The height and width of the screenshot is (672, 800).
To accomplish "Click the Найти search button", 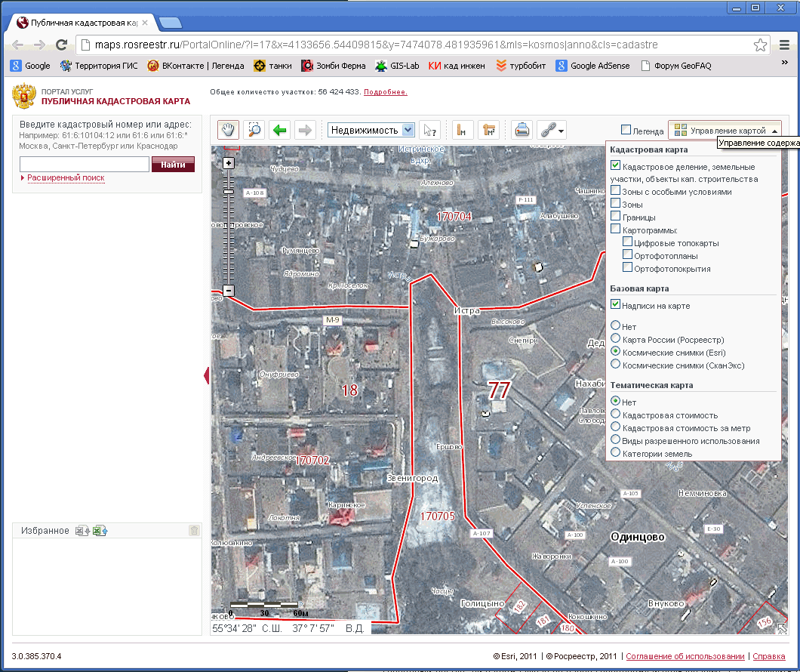I will [x=173, y=165].
